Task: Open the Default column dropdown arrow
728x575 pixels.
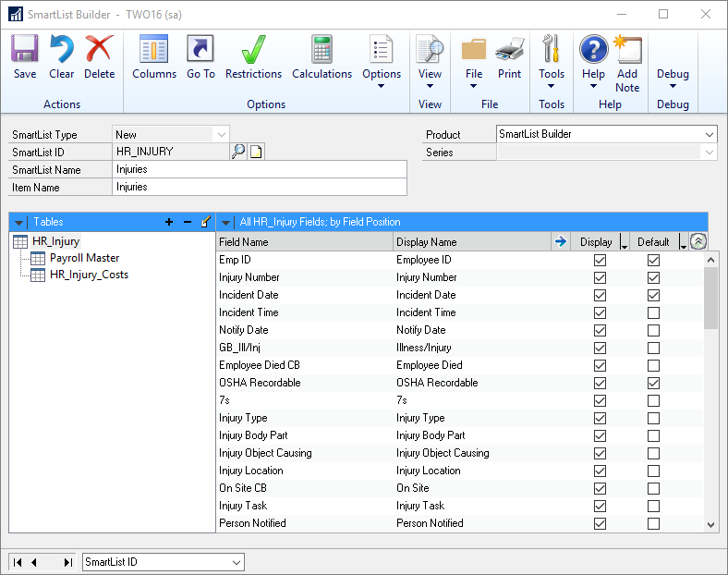Action: pos(683,242)
